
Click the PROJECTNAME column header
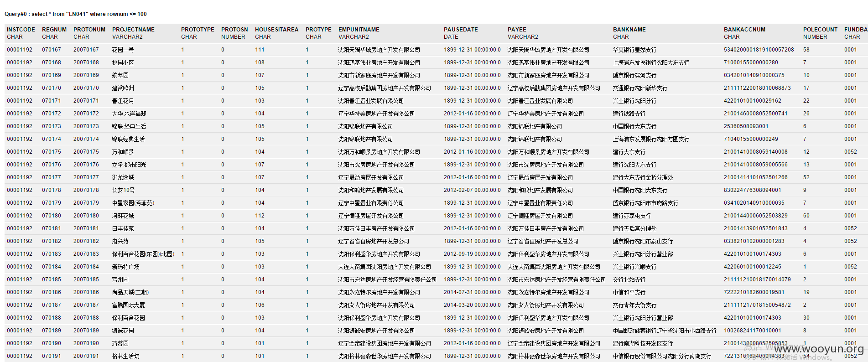[x=133, y=30]
